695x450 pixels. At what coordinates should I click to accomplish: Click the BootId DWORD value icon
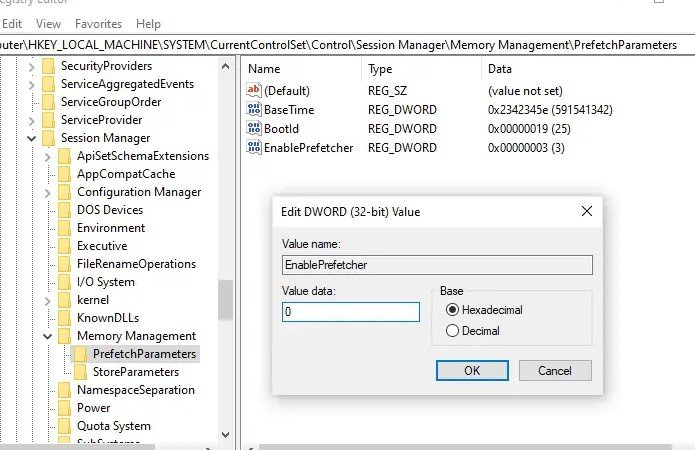click(253, 128)
